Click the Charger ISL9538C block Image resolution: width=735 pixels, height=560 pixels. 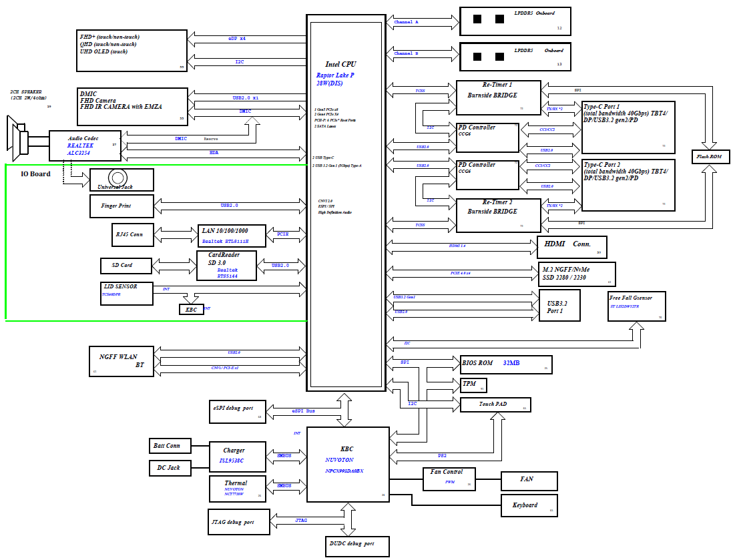(236, 455)
